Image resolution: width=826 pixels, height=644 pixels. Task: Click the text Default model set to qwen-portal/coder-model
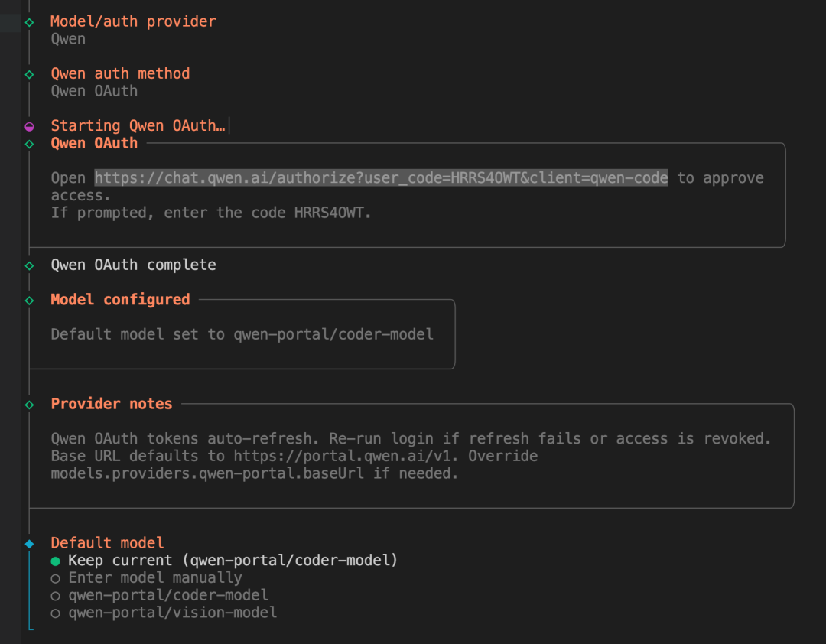pos(242,334)
